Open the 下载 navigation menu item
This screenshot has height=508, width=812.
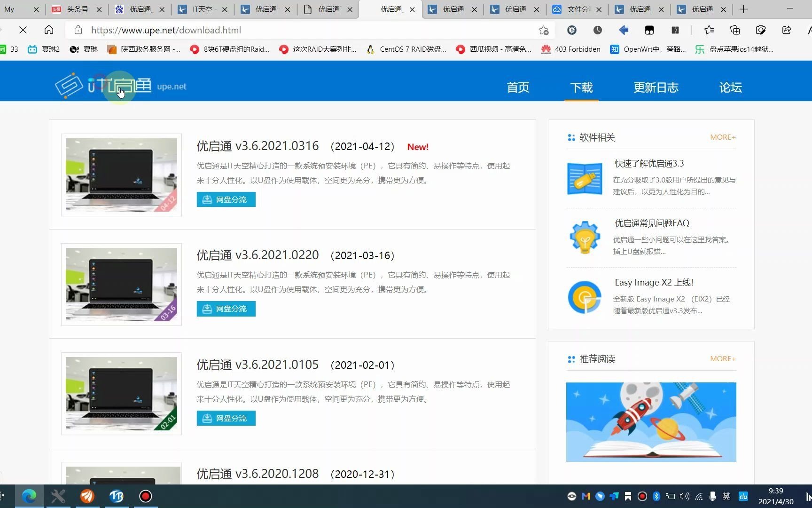click(581, 87)
